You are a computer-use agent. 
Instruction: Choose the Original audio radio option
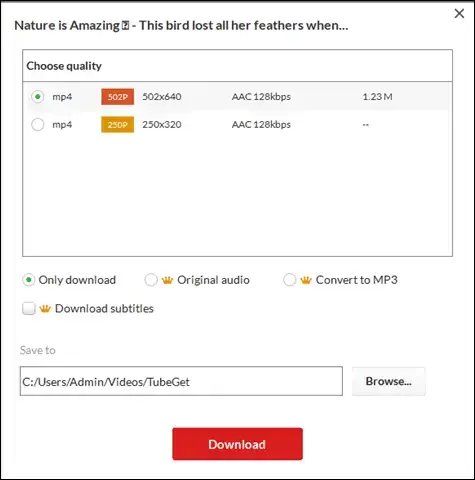click(x=151, y=280)
